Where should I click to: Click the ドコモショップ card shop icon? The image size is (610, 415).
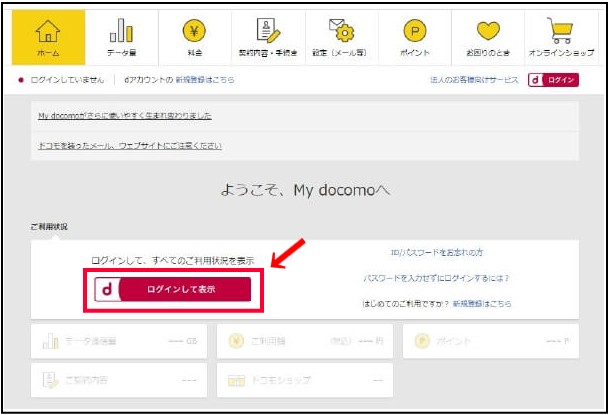coord(236,380)
